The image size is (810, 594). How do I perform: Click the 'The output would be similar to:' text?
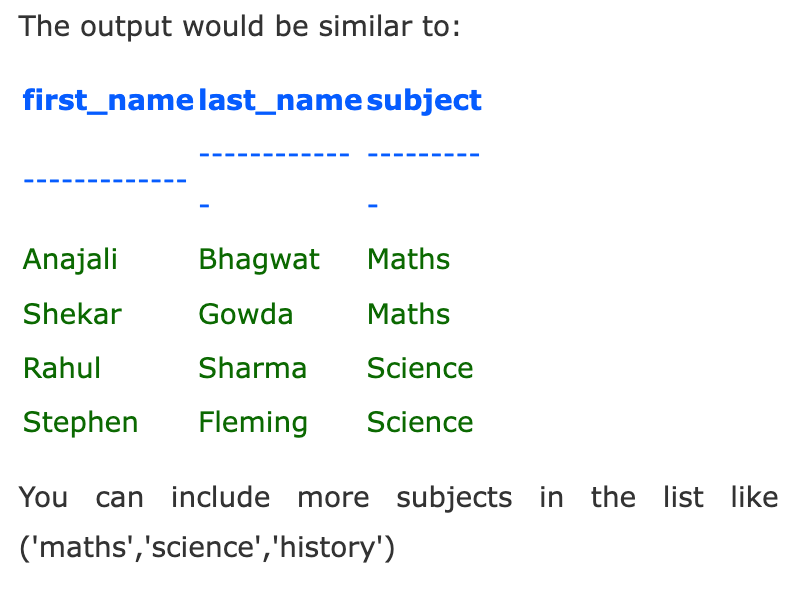[240, 25]
